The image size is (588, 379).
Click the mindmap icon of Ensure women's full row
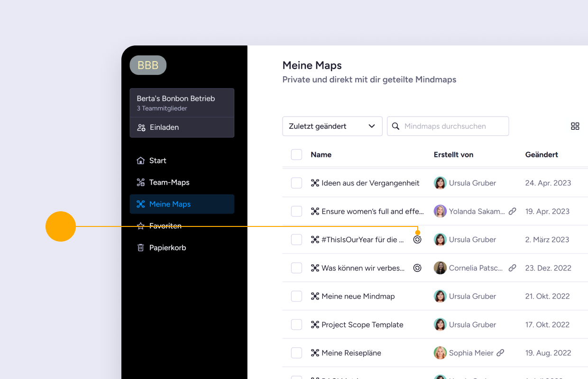coord(315,211)
